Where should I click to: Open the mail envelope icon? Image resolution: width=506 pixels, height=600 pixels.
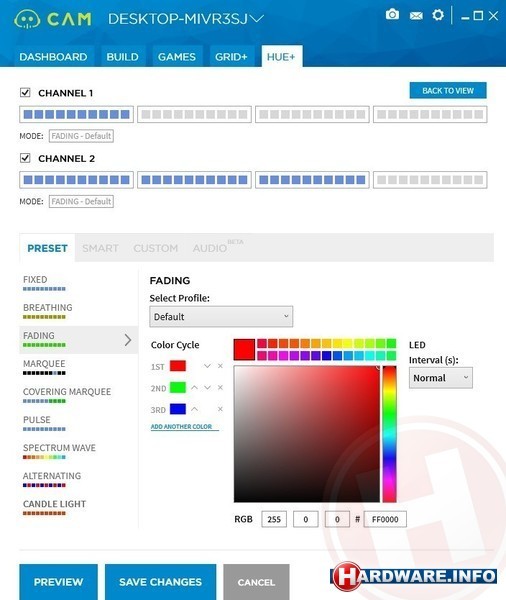click(x=416, y=16)
